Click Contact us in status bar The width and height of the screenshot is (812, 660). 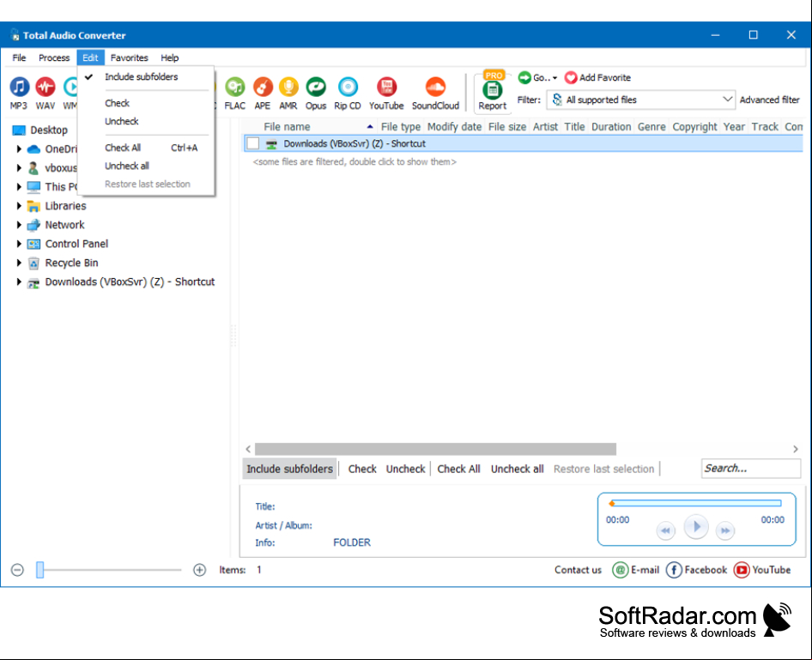point(578,570)
